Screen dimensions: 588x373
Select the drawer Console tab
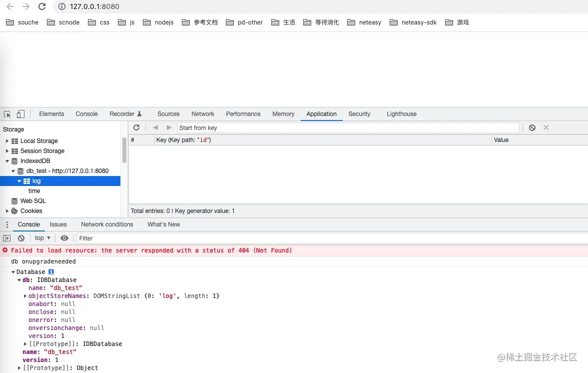28,224
